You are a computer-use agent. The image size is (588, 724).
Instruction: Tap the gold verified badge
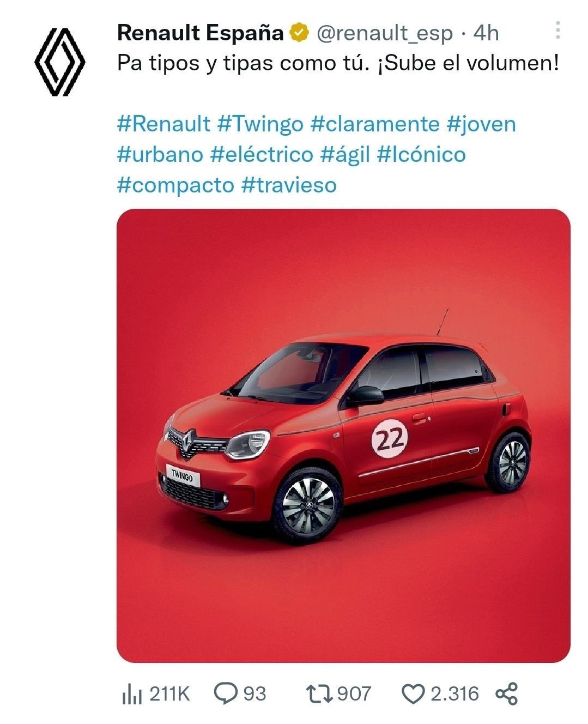299,33
